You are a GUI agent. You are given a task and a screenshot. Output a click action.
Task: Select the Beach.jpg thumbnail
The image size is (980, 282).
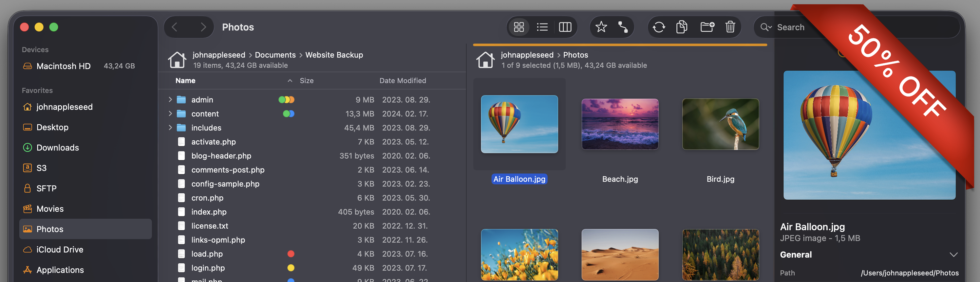click(620, 124)
